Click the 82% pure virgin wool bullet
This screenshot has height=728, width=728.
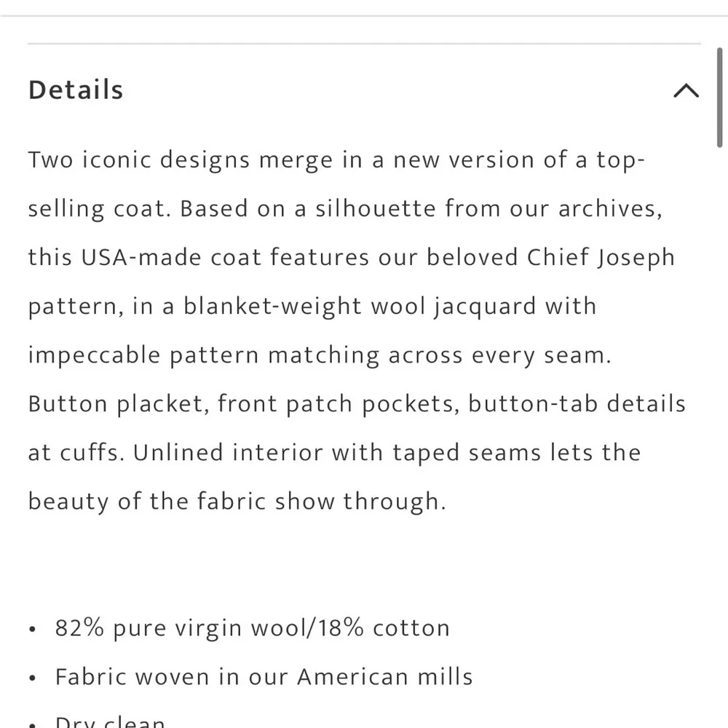click(251, 628)
